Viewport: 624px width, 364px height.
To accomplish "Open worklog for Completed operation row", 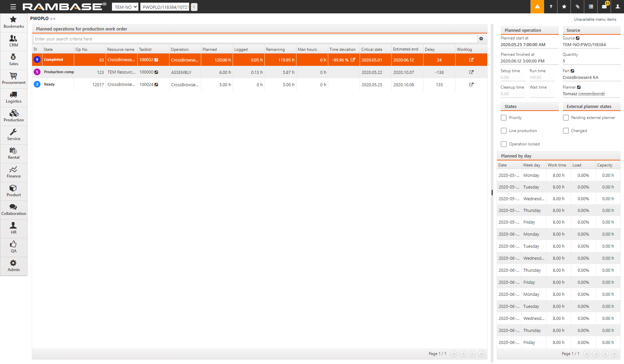I will 471,60.
